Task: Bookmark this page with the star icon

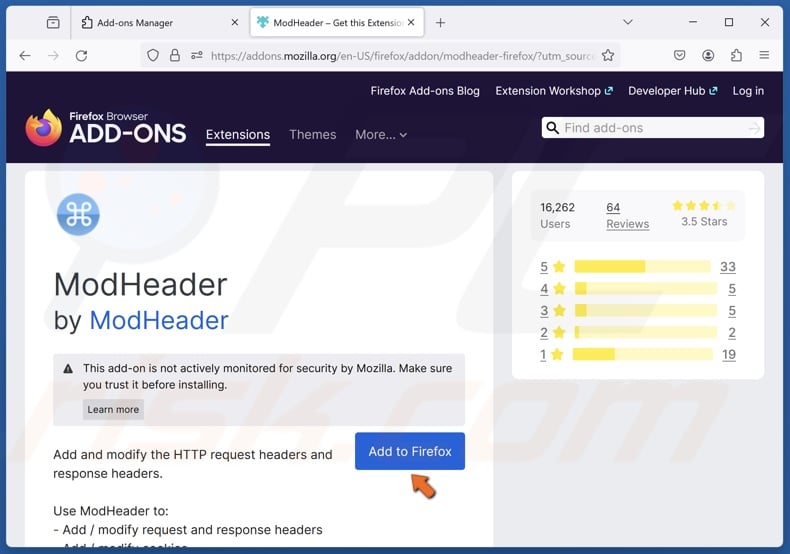Action: point(608,55)
